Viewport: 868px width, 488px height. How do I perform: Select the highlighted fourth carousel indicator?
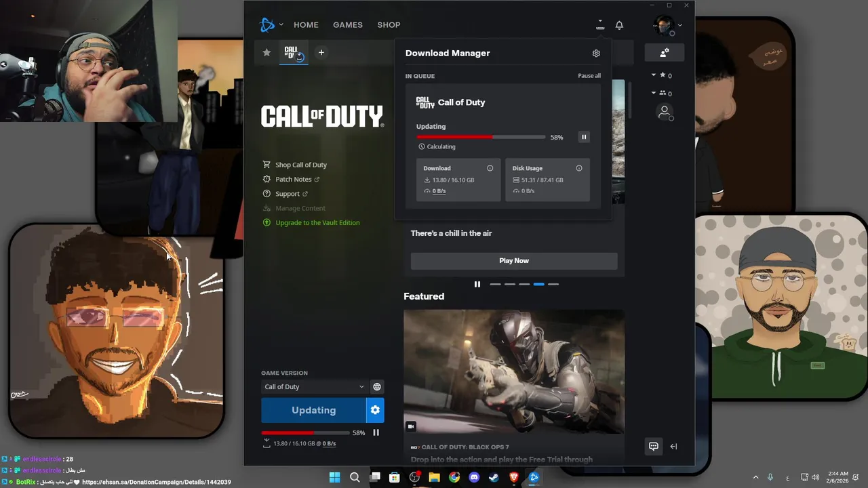[x=538, y=284]
